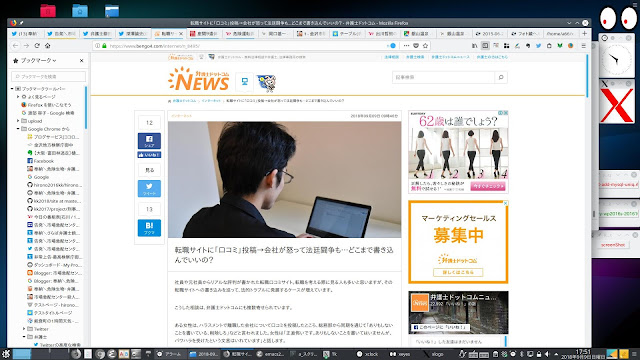Click the browser forward arrow
This screenshot has height=360, width=640.
coord(26,46)
